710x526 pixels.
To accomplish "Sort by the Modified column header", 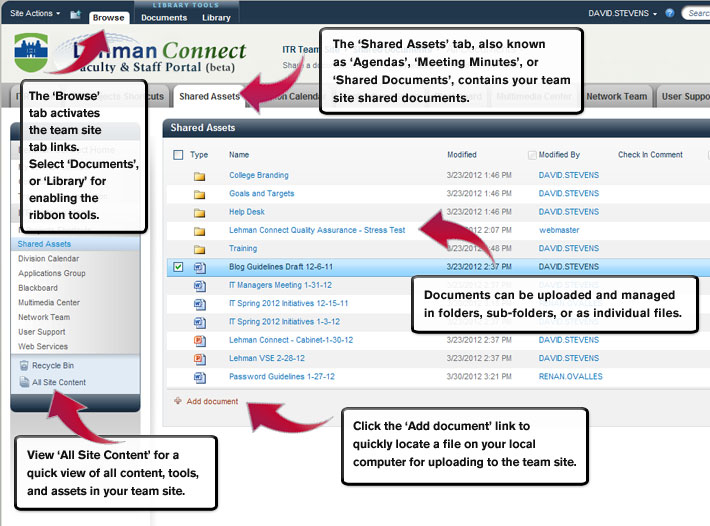I will pyautogui.click(x=461, y=155).
